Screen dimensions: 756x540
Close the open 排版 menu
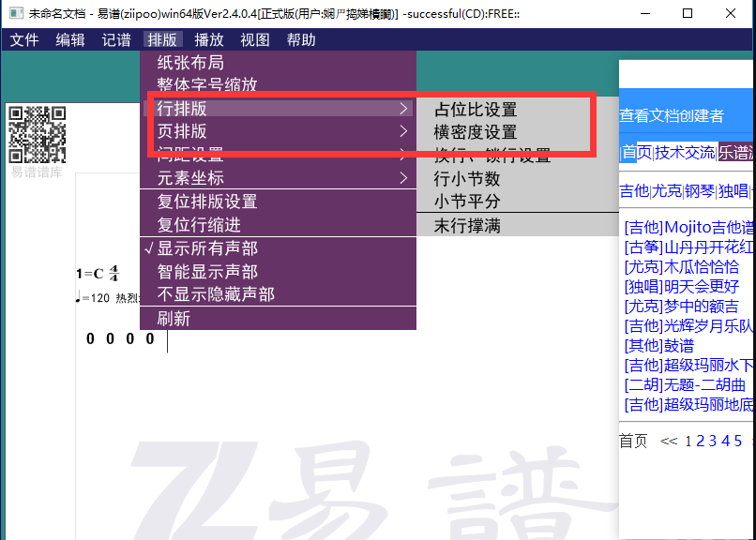pyautogui.click(x=162, y=39)
